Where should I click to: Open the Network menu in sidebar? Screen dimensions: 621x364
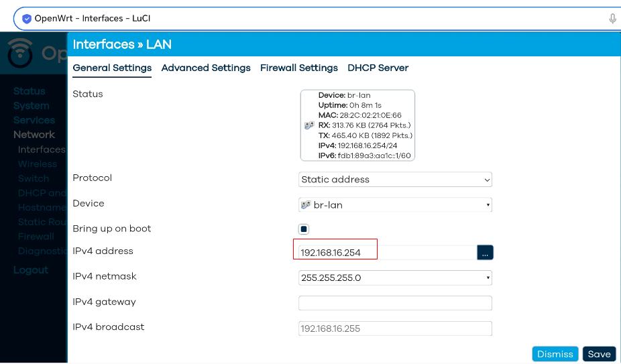tap(34, 135)
